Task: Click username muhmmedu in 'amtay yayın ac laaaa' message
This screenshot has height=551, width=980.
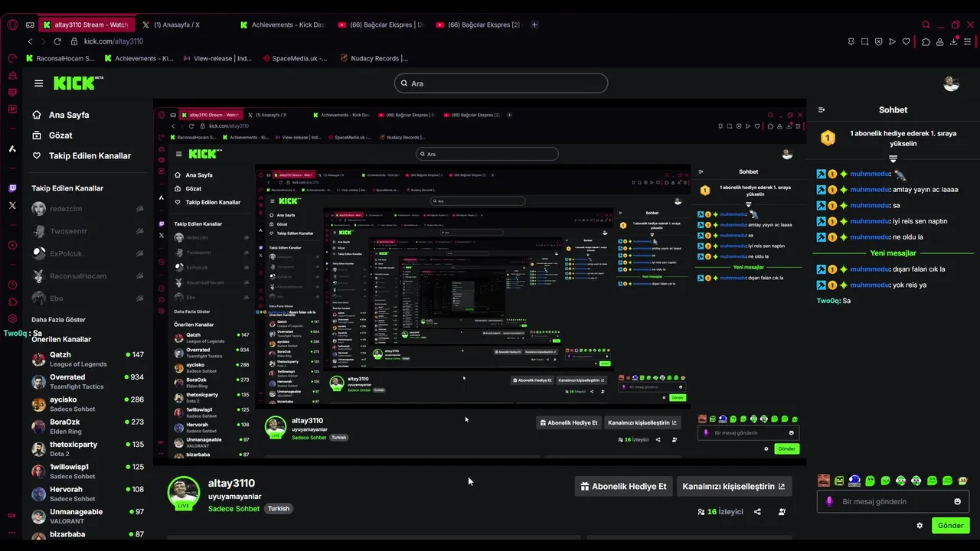Action: 870,190
